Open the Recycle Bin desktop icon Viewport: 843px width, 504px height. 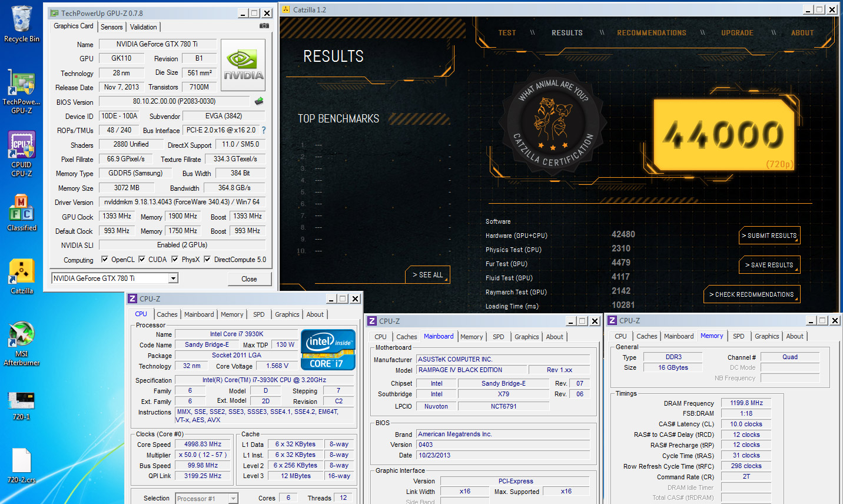click(x=21, y=21)
